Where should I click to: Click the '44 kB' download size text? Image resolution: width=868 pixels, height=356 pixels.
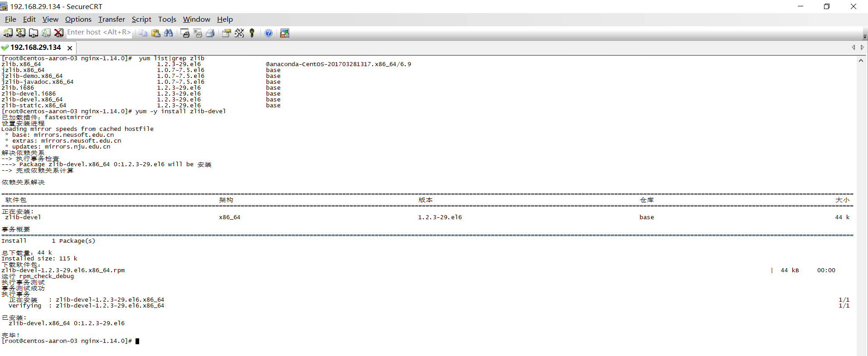[790, 270]
